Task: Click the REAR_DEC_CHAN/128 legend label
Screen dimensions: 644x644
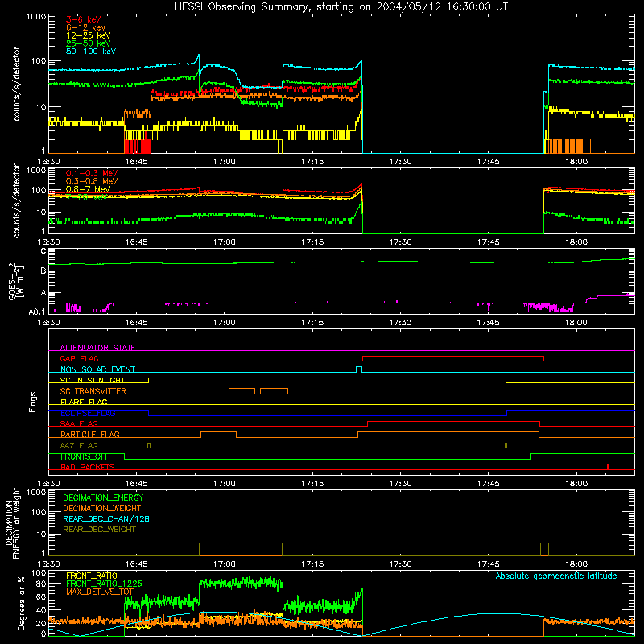Action: pos(106,519)
